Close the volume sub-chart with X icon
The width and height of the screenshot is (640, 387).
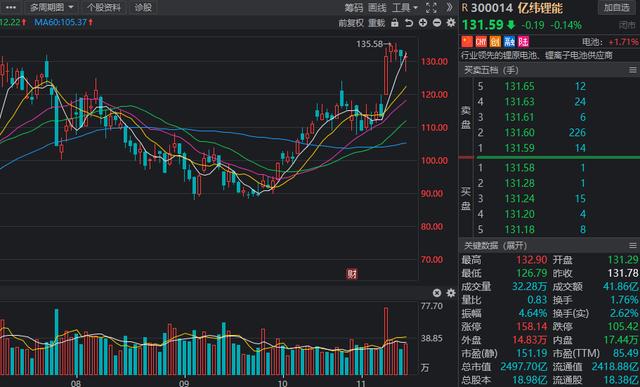click(437, 293)
